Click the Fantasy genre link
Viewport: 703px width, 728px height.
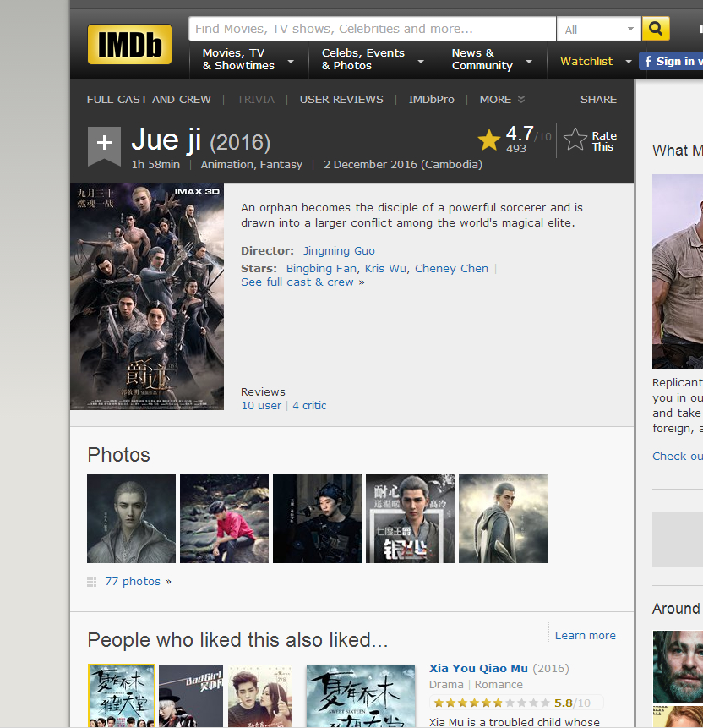[x=281, y=164]
